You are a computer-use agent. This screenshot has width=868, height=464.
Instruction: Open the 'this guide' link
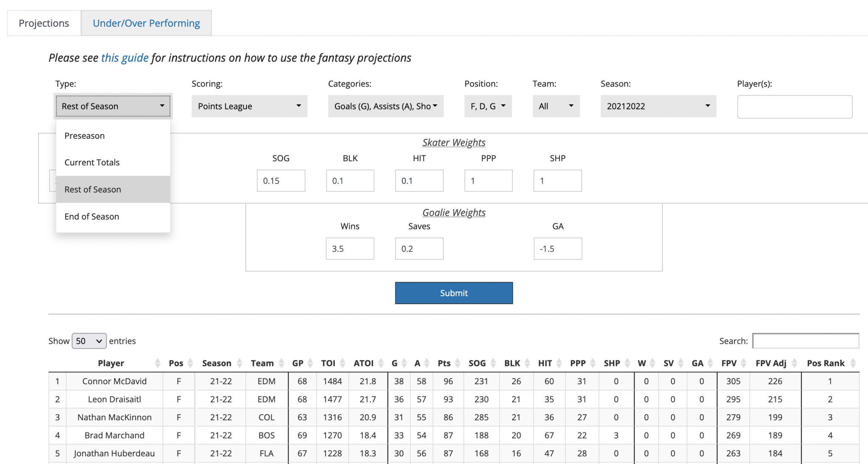125,58
